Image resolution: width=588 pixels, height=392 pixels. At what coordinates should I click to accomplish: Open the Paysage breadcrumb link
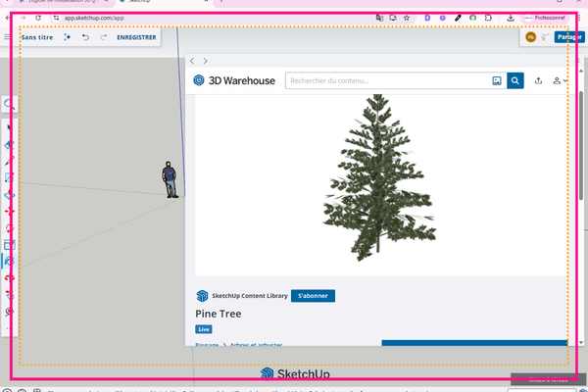(x=207, y=344)
